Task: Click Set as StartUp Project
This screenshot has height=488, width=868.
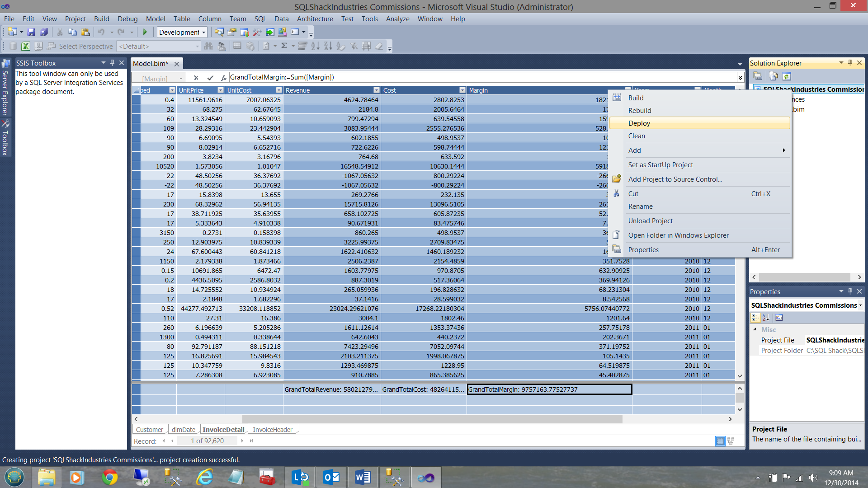Action: point(660,165)
